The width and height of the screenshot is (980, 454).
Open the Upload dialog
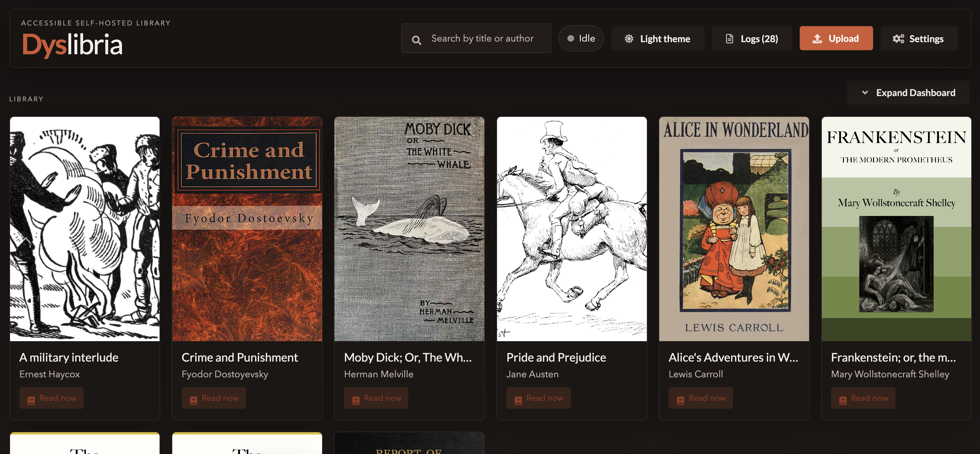point(836,39)
